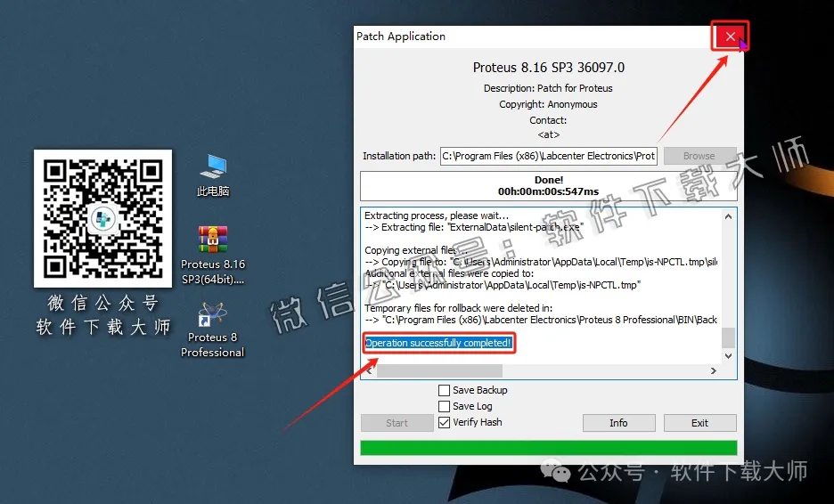Close the Patch Application window

point(730,37)
